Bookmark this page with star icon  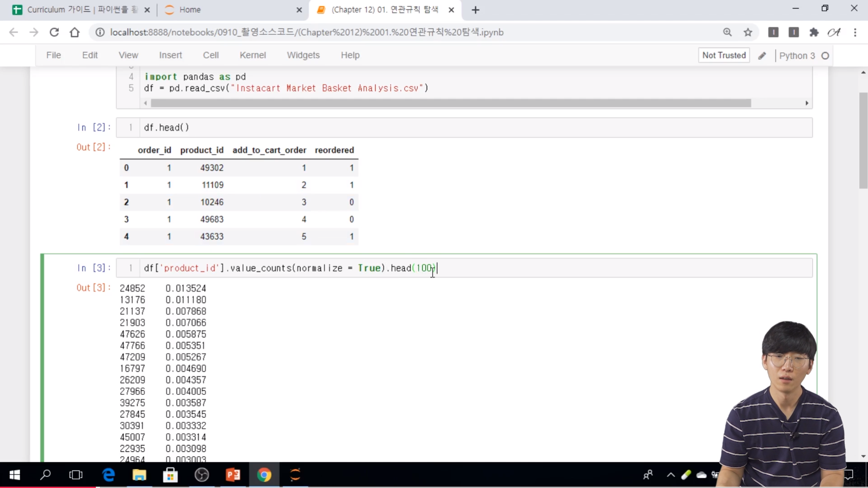pos(748,32)
